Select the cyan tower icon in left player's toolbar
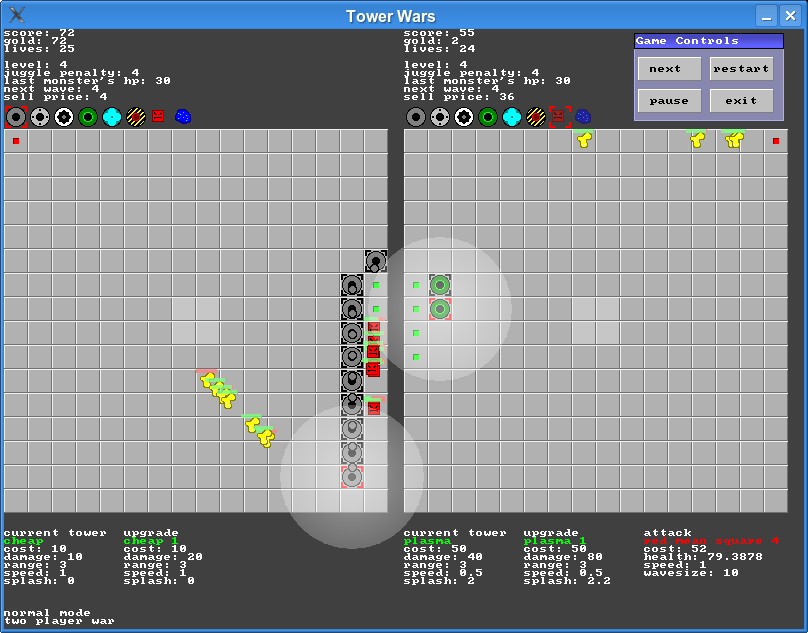 coord(112,117)
